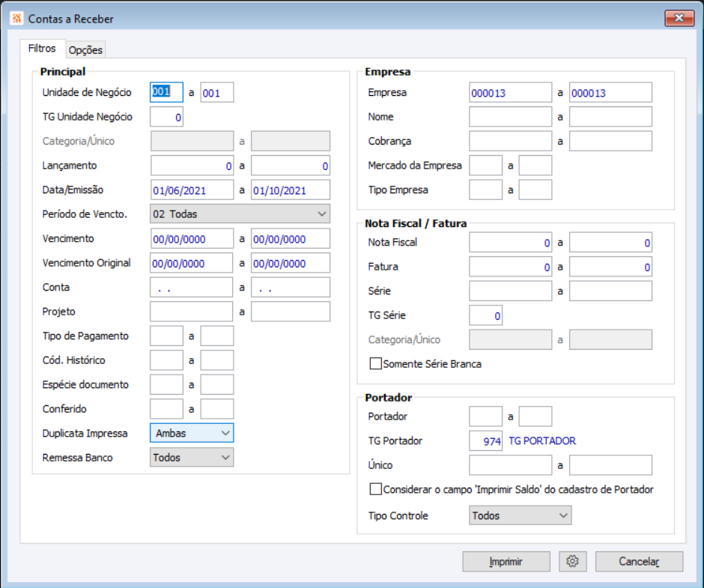Select the first Nota Fiscal field
704x588 pixels.
pyautogui.click(x=510, y=243)
